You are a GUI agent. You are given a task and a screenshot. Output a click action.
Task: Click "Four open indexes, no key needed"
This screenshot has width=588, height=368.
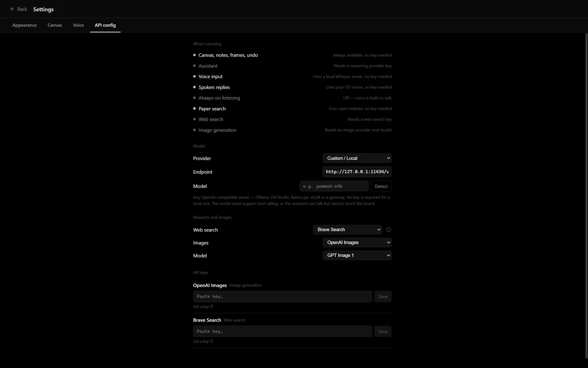coord(360,109)
